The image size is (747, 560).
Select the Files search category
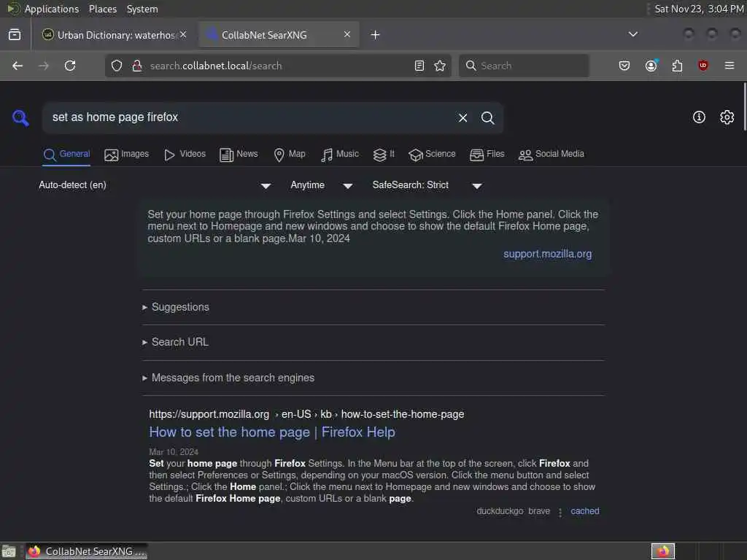[x=487, y=155]
